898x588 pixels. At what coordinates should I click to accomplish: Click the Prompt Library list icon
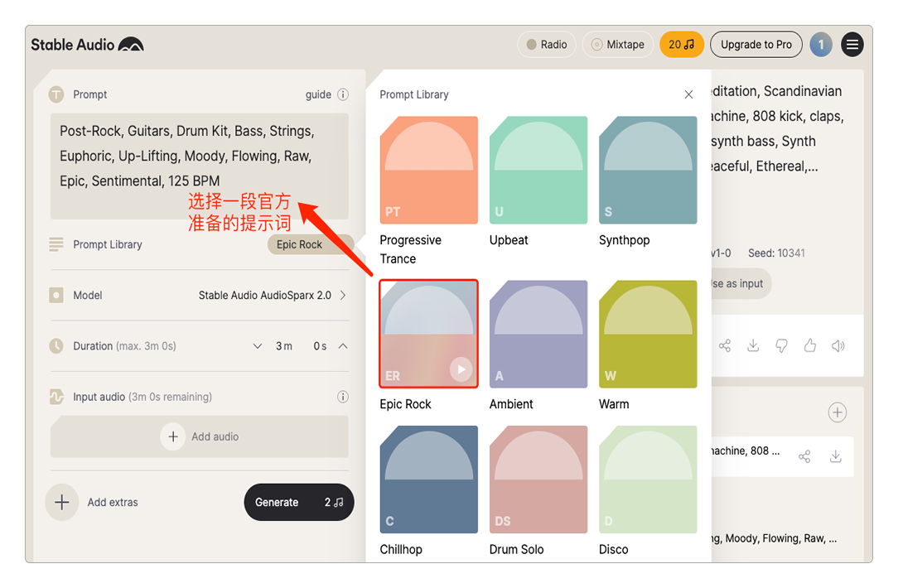tap(56, 244)
